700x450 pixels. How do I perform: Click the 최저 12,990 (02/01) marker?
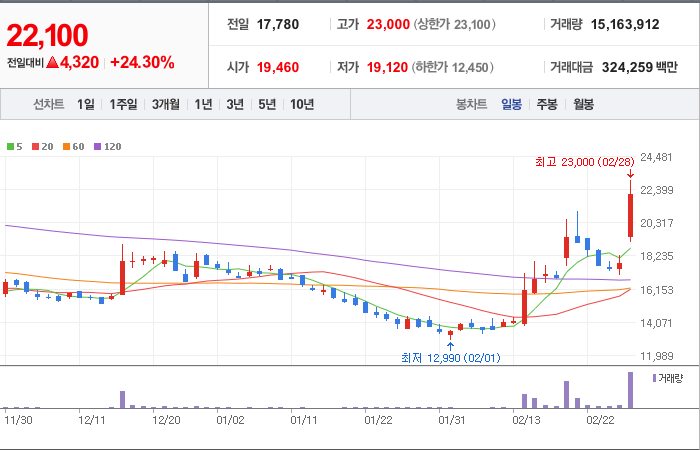tap(451, 358)
